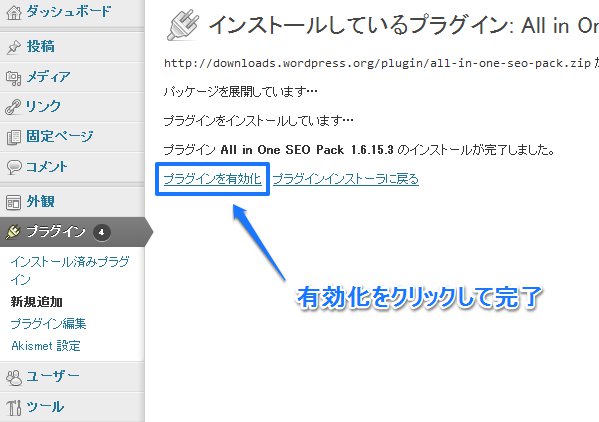This screenshot has height=422, width=599.
Task: Open プラグイン編集 submenu item
Action: (49, 324)
